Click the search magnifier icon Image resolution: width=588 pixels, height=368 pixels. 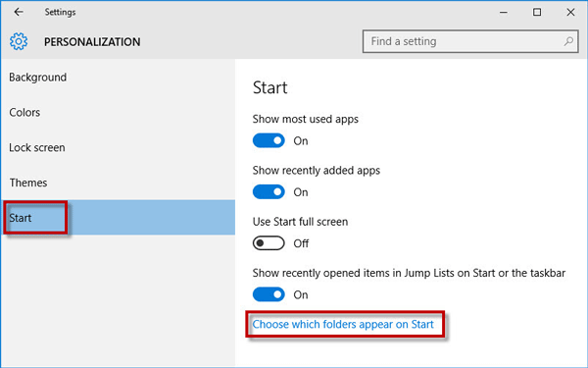pos(568,41)
